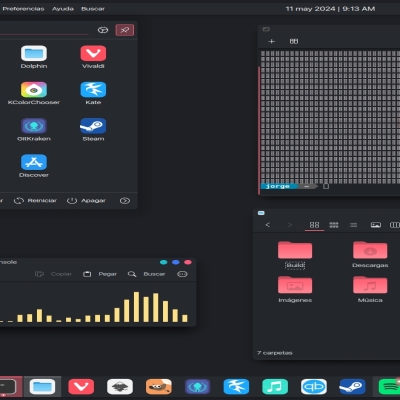Open the music player from the dock

coord(275,387)
